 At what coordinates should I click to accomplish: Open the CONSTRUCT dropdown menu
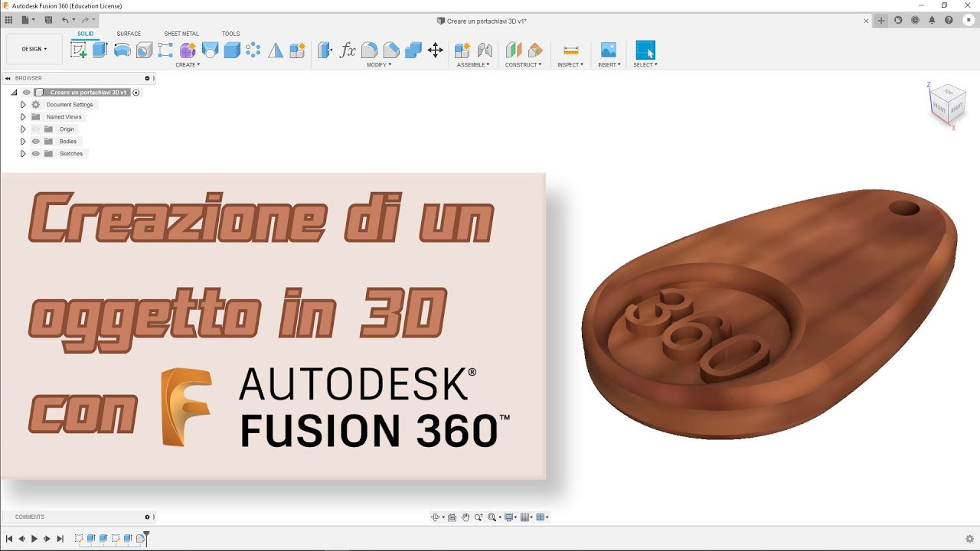click(x=523, y=65)
